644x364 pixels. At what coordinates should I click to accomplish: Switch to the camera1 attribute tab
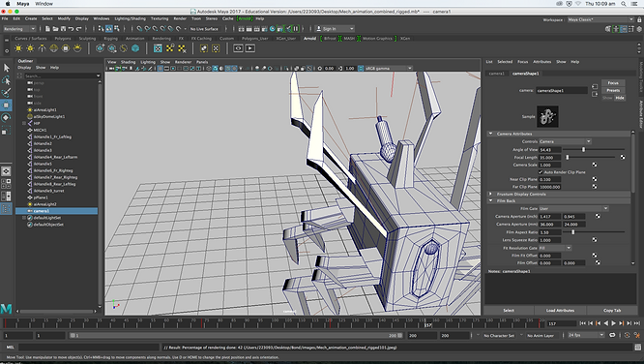(x=496, y=74)
